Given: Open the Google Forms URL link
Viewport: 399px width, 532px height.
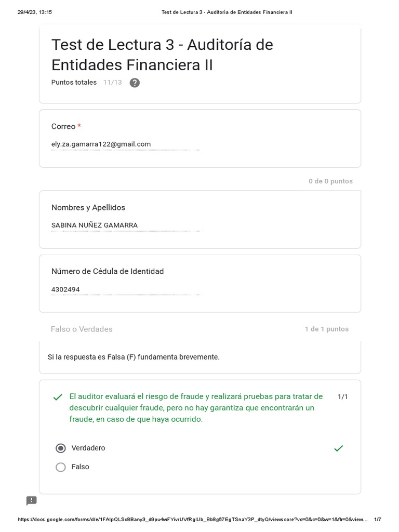Looking at the screenshot, I should click(192, 520).
